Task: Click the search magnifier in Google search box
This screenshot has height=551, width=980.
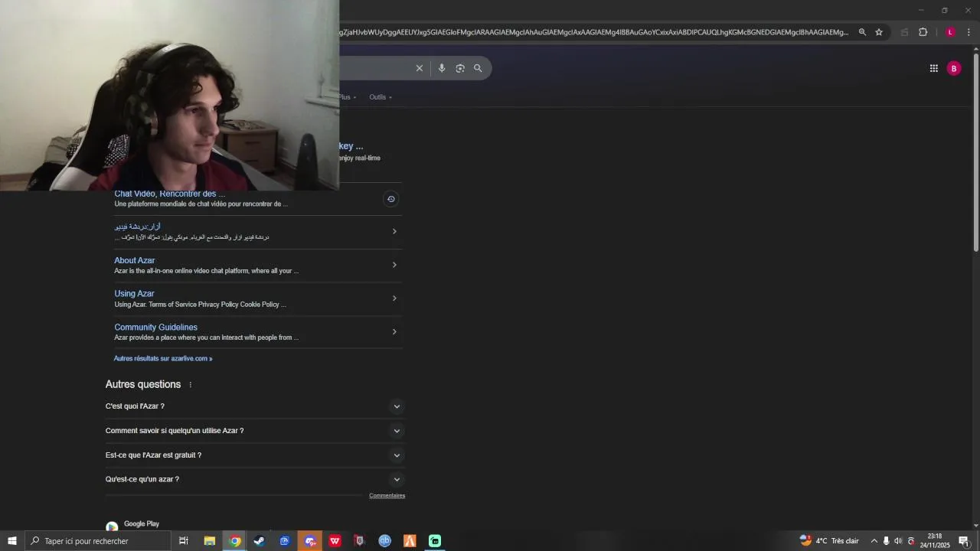Action: pyautogui.click(x=478, y=68)
